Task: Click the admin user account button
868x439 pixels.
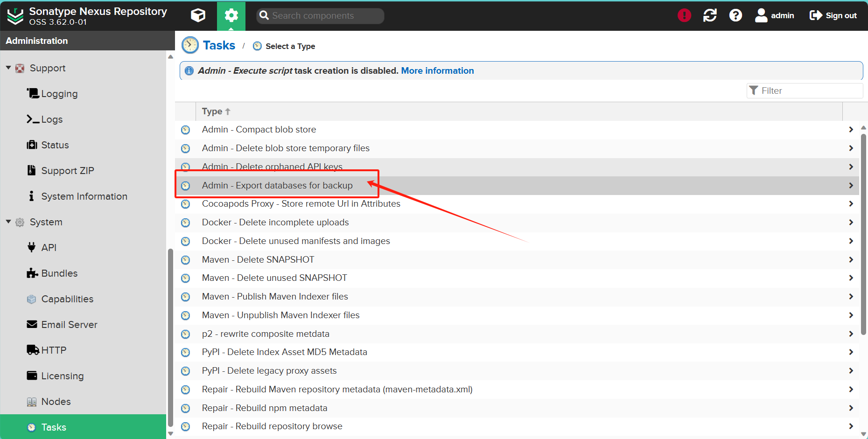Action: click(775, 15)
